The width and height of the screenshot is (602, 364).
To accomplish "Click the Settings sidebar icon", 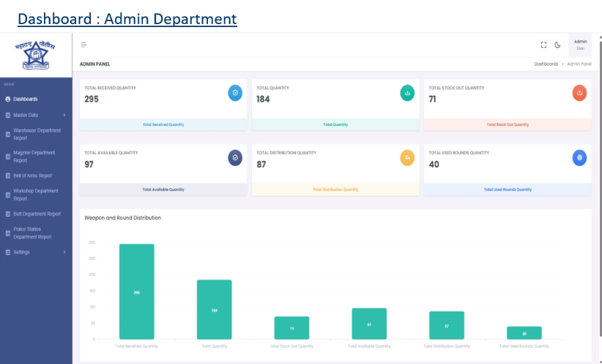I will point(7,252).
